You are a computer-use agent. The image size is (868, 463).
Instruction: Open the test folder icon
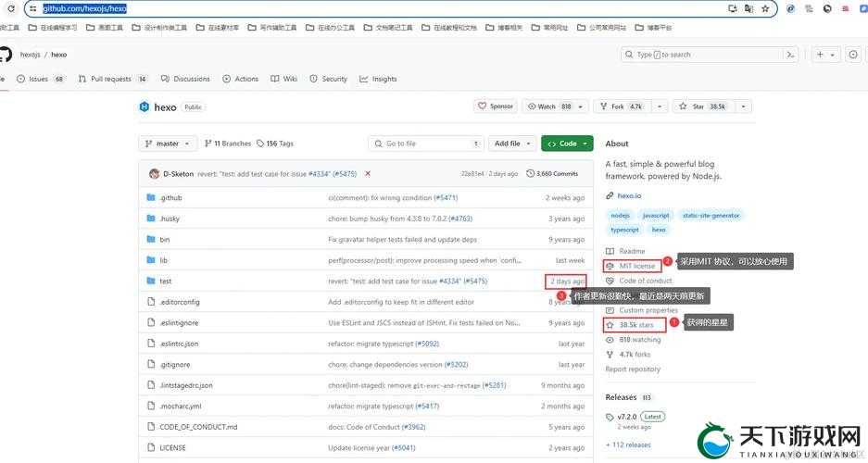coord(151,281)
